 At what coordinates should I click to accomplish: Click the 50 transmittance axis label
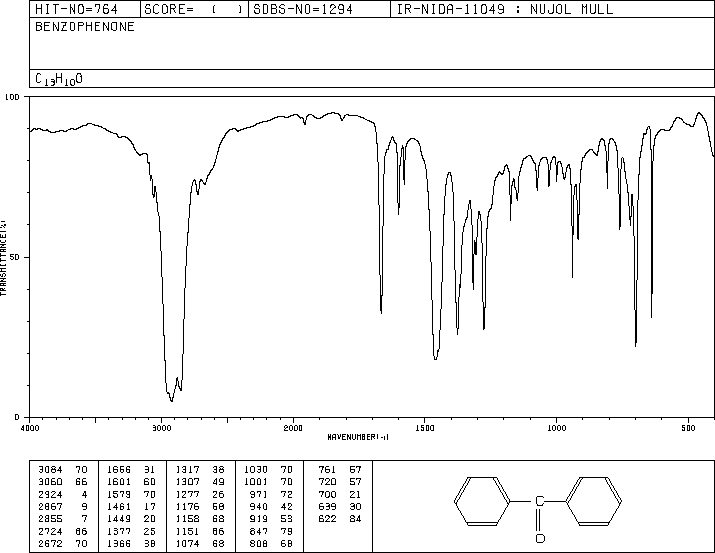(x=15, y=257)
